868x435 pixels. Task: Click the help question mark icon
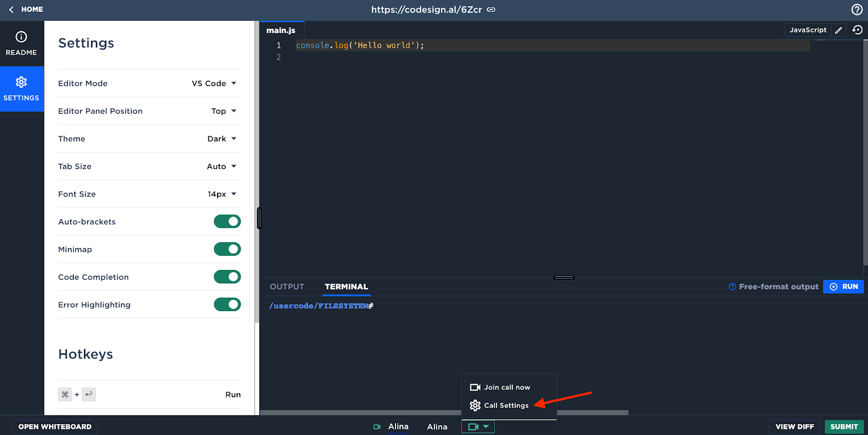pos(857,9)
